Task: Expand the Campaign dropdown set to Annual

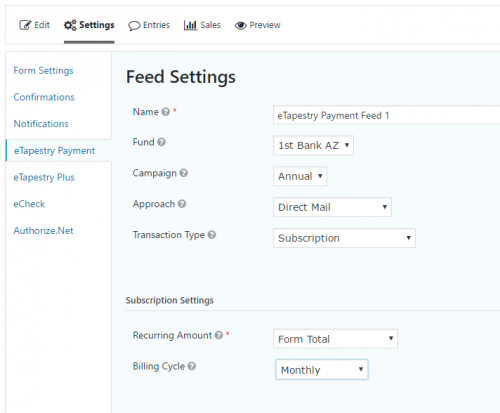Action: (x=300, y=176)
